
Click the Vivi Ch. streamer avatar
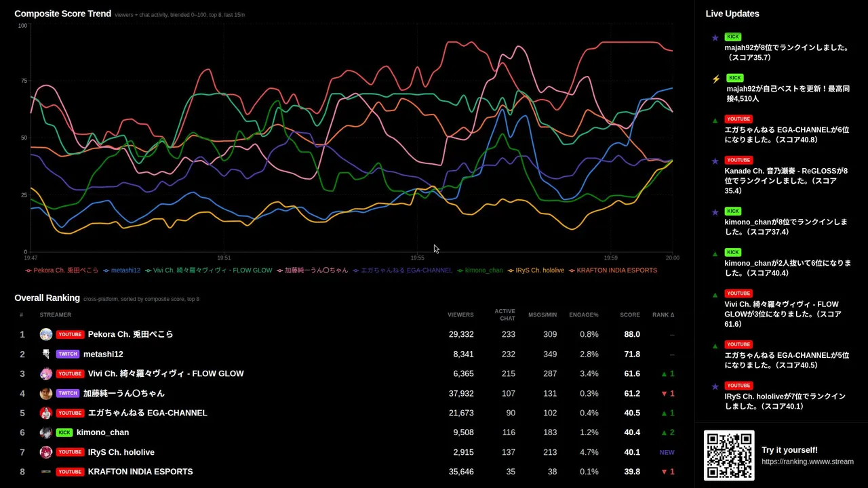pos(45,373)
